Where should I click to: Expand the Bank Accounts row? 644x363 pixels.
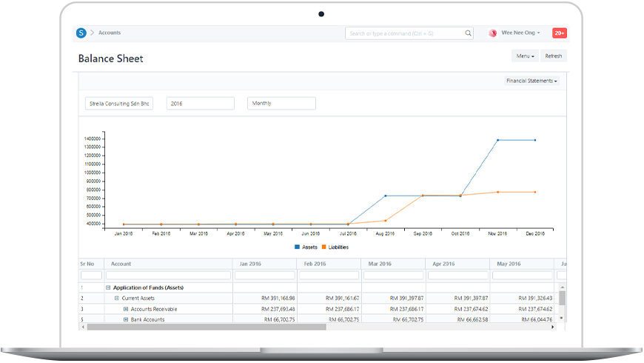pos(126,319)
